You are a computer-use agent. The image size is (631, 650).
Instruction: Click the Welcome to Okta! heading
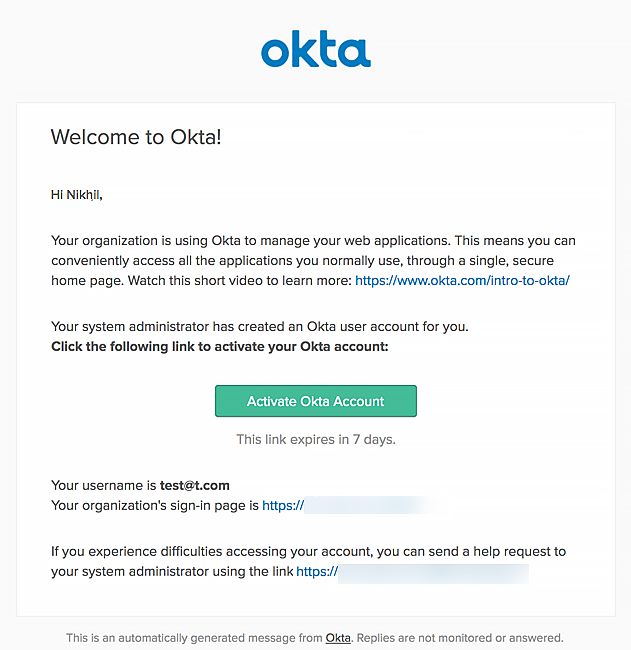point(136,137)
